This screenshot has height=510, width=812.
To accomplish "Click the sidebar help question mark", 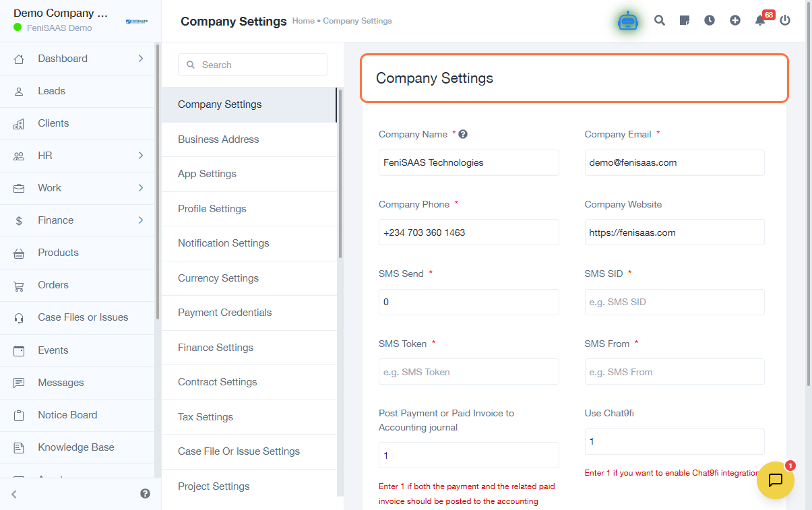I will 145,494.
